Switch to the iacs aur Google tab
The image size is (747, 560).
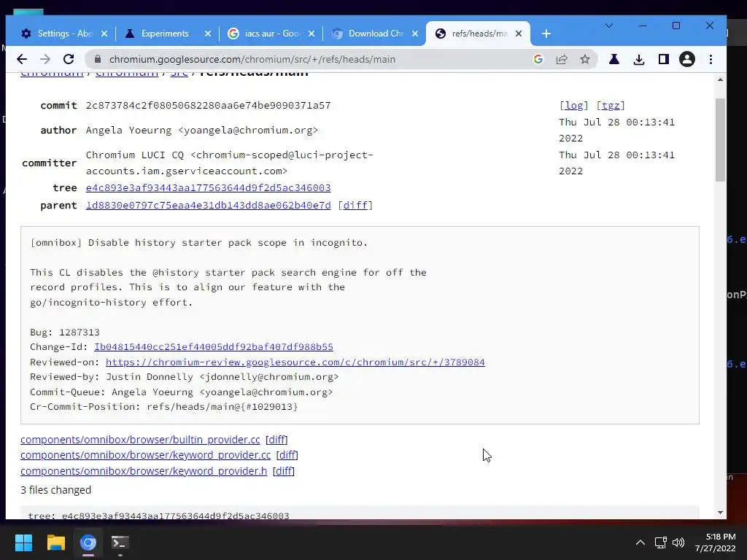[x=271, y=34]
